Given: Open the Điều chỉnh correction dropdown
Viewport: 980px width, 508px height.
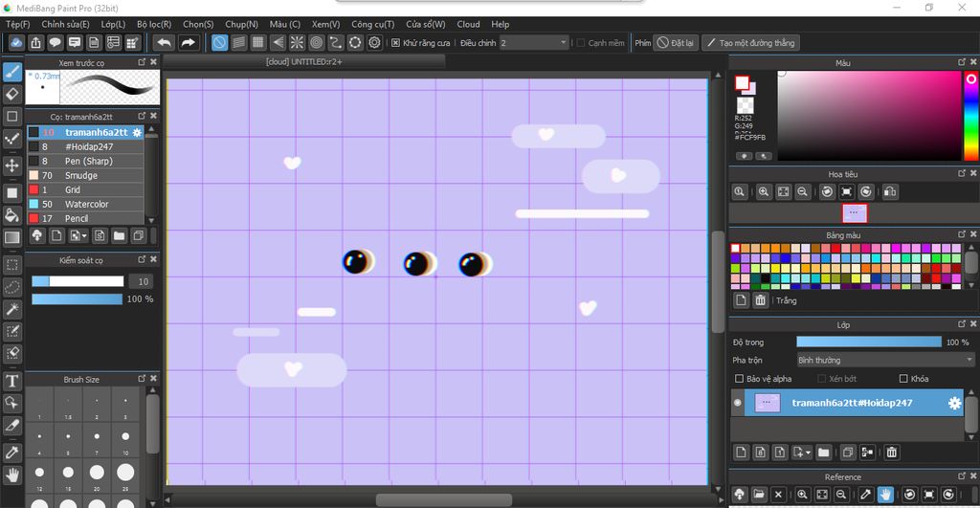Looking at the screenshot, I should (534, 42).
